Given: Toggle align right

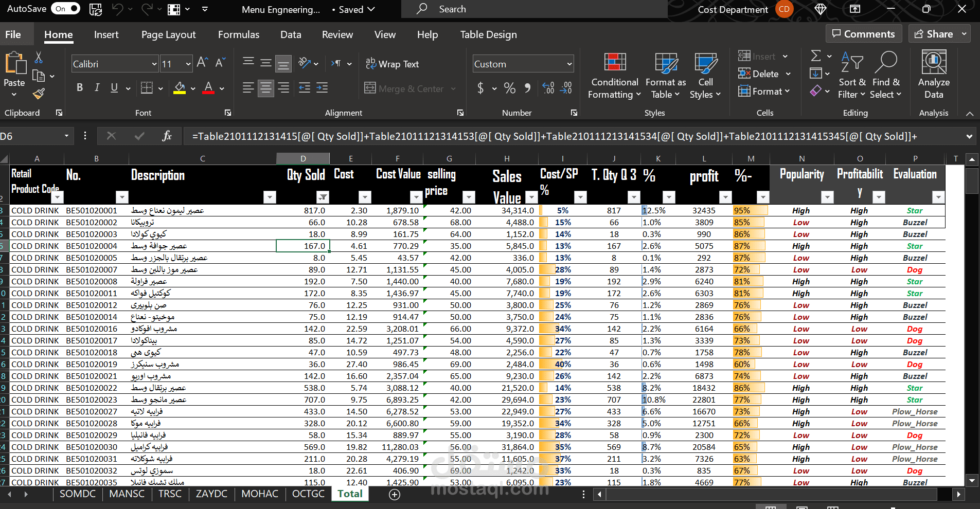Looking at the screenshot, I should click(x=283, y=88).
